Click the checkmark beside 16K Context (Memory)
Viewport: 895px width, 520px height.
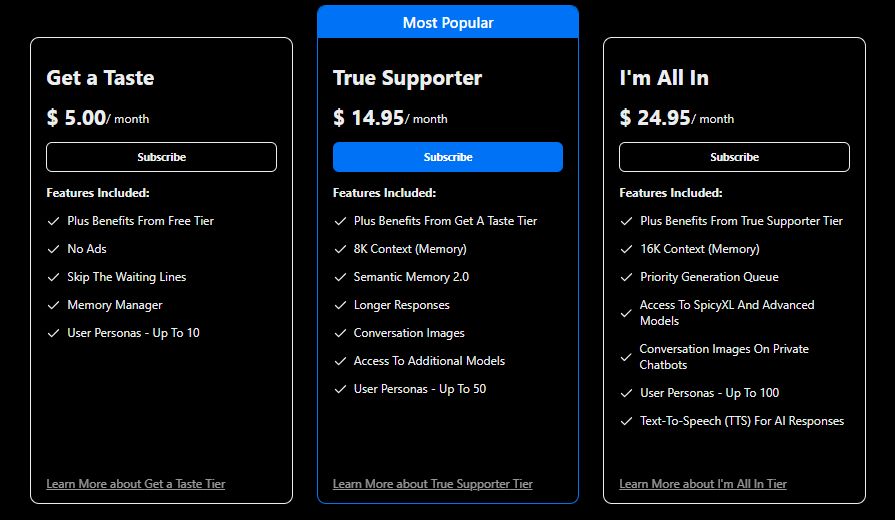(626, 249)
